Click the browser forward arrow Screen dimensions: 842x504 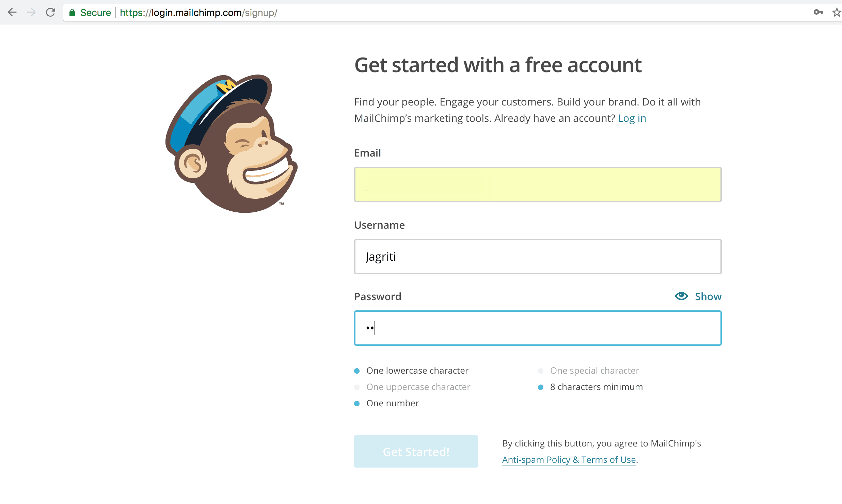tap(31, 13)
